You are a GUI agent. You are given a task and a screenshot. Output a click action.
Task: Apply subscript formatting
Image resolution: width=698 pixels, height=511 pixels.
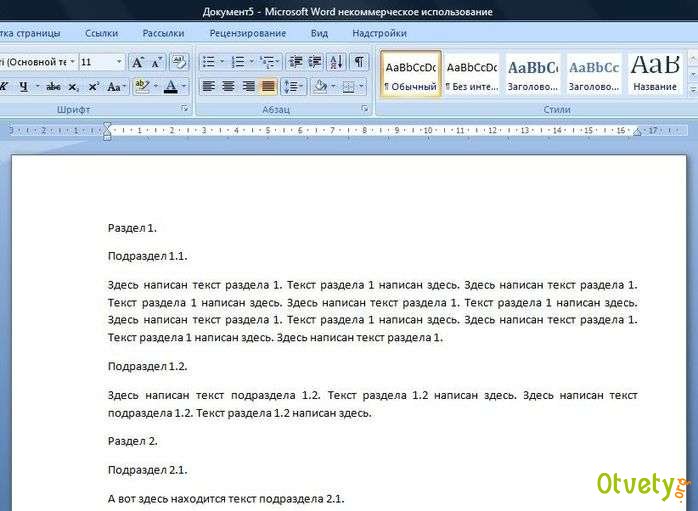click(74, 87)
